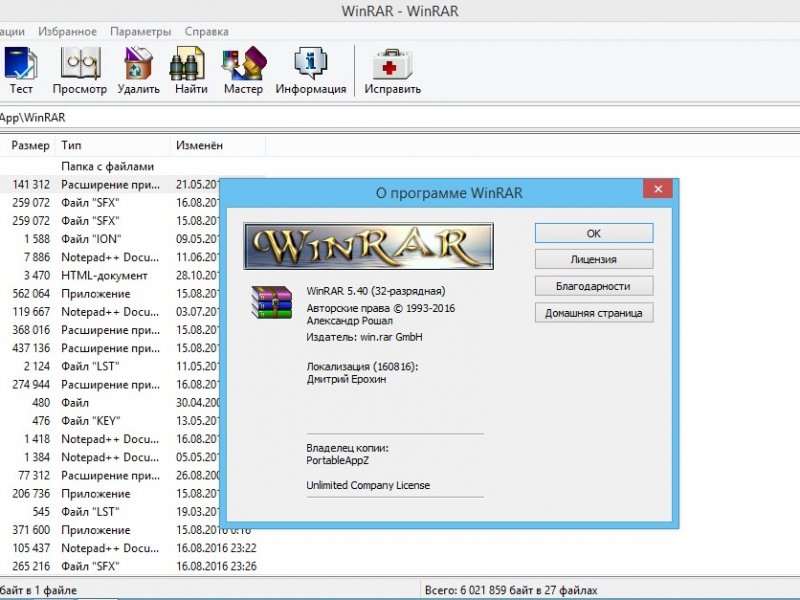Click the status bar total files text

point(511,590)
